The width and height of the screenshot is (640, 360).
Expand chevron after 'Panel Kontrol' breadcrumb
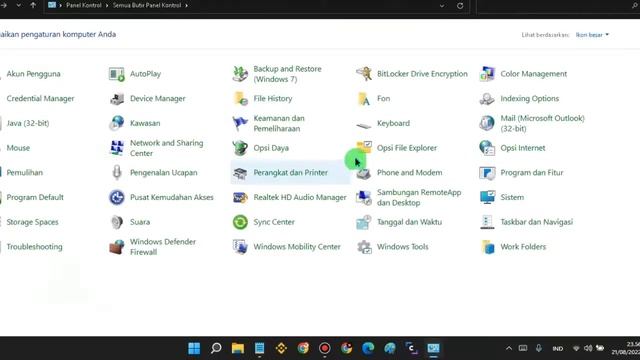pos(108,5)
